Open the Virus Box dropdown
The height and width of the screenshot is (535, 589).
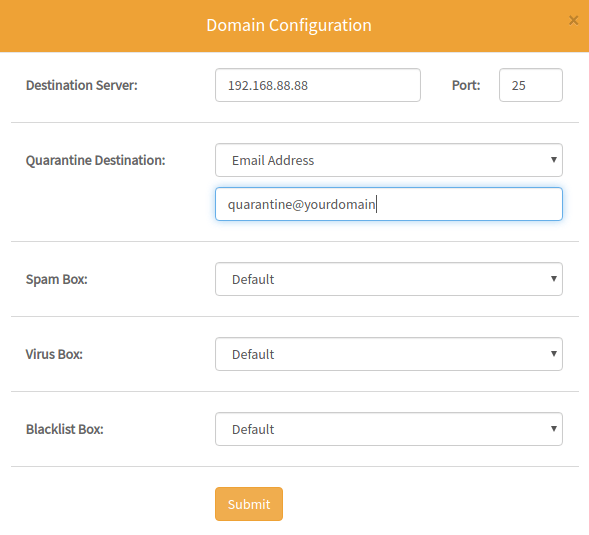tap(389, 354)
